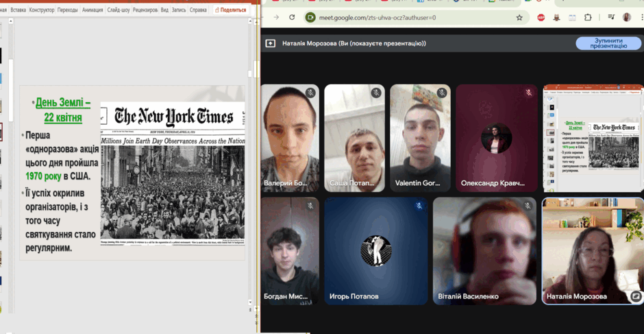Click the Олександр Кравч... name label

click(x=493, y=183)
